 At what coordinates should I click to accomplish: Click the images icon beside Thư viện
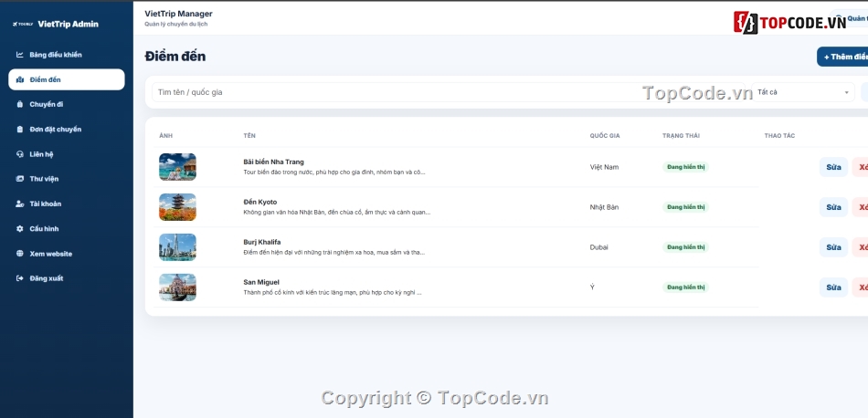click(x=20, y=179)
